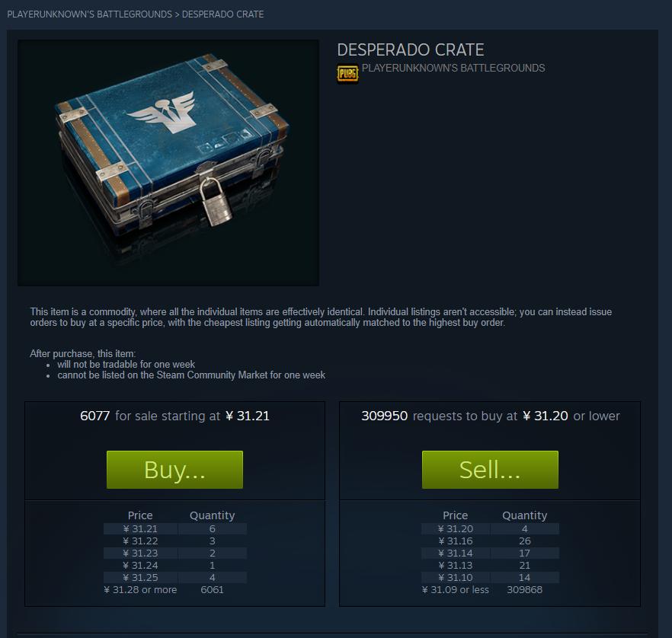
Task: Click the ¥ 31.09 or less row
Action: pos(491,589)
